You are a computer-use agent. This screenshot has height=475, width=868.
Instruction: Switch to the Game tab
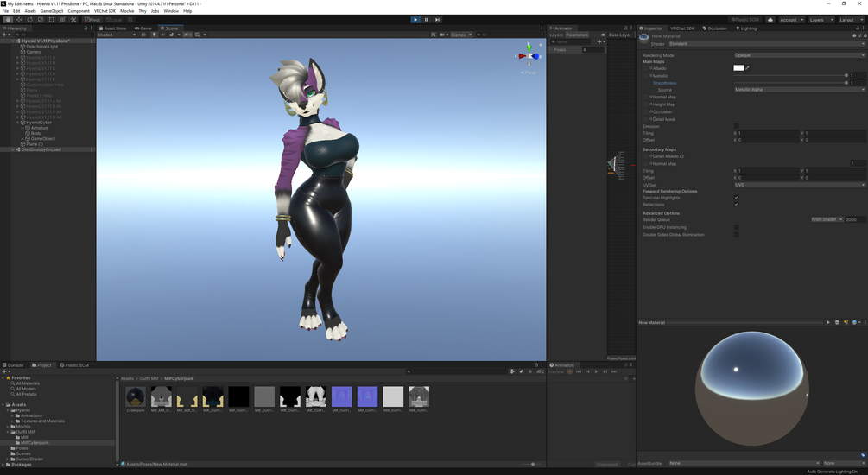click(x=143, y=28)
